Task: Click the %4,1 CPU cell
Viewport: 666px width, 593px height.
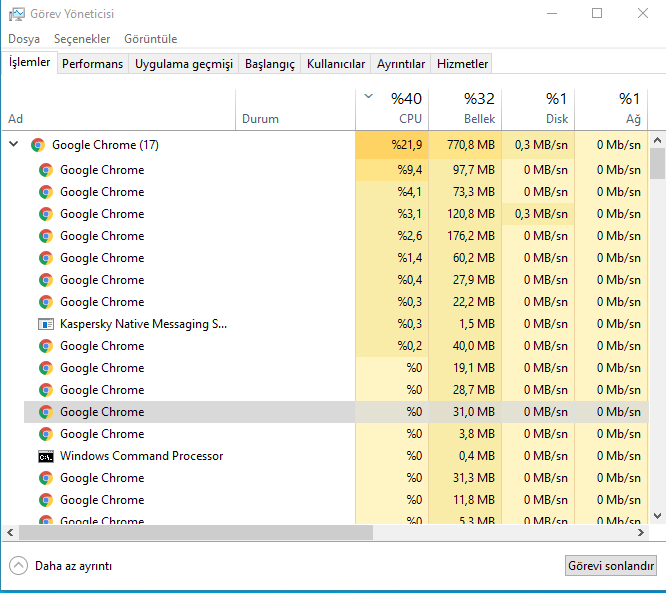Action: tap(392, 192)
